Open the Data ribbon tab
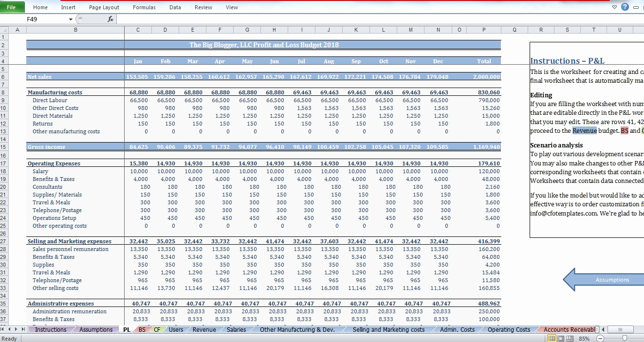The width and height of the screenshot is (644, 342). [x=175, y=7]
